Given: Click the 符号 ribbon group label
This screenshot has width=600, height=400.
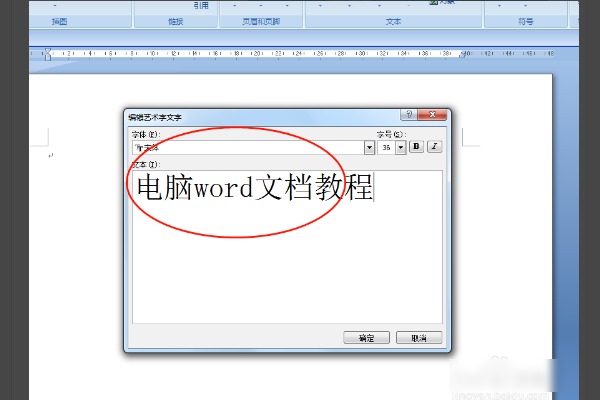Looking at the screenshot, I should (526, 21).
